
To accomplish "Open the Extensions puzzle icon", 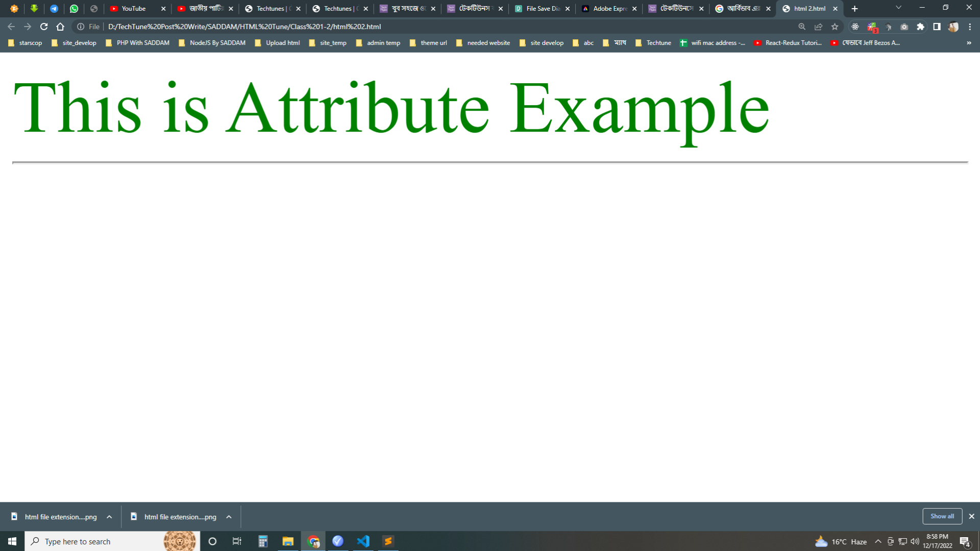I will [920, 27].
